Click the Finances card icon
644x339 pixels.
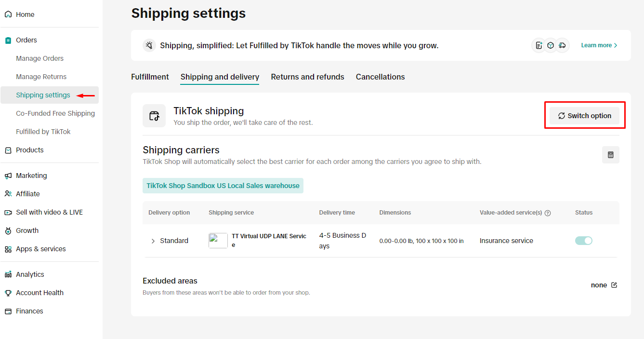click(8, 311)
